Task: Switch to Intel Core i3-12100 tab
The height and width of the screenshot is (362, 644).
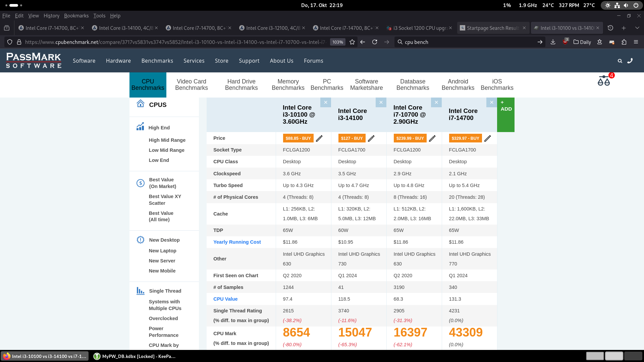Action: pyautogui.click(x=272, y=28)
